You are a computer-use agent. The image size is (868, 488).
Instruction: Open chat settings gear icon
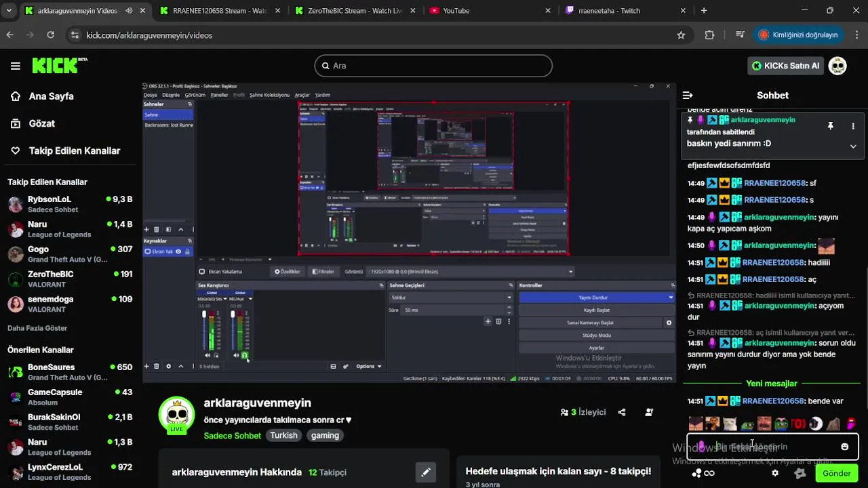coord(775,473)
